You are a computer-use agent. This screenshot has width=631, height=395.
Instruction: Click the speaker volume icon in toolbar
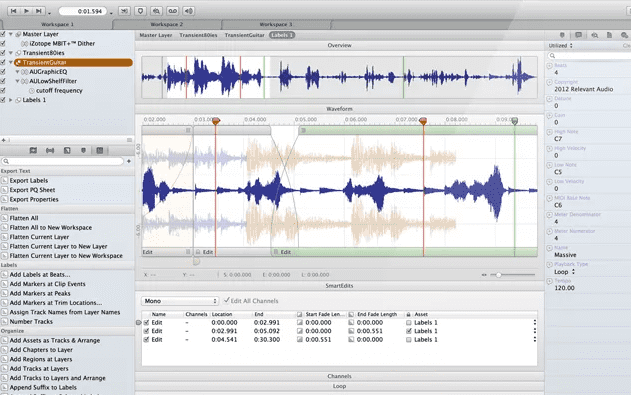(x=188, y=11)
